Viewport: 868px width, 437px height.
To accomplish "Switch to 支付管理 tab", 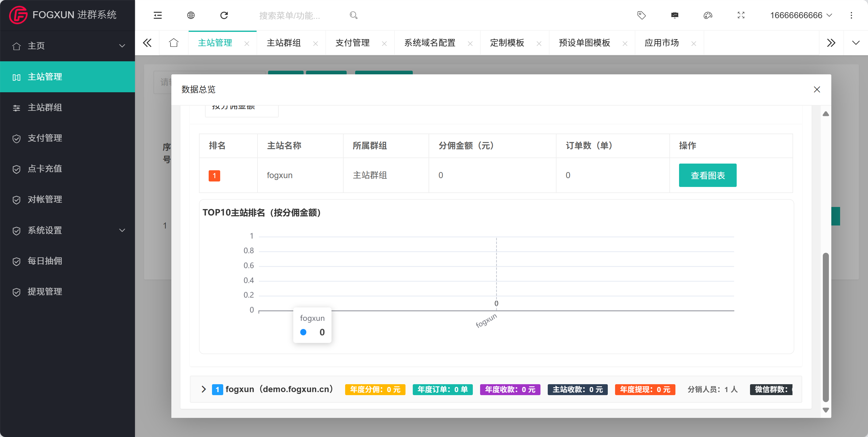I will 352,43.
